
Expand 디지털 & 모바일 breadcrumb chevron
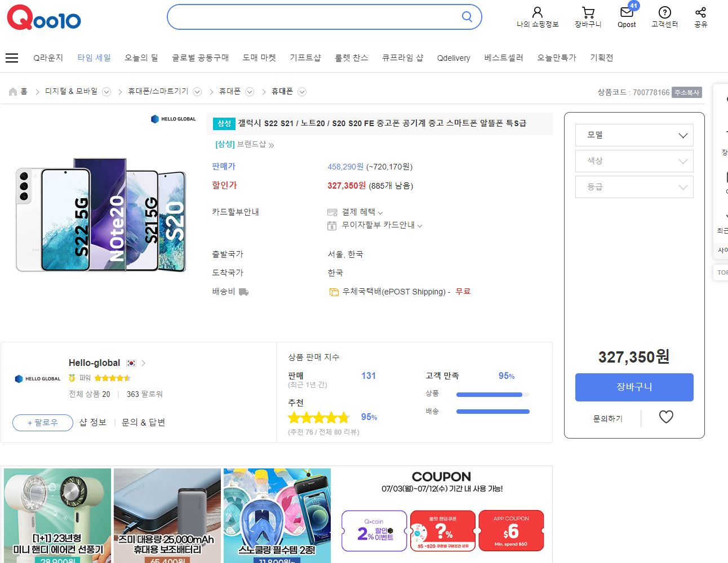[x=106, y=92]
